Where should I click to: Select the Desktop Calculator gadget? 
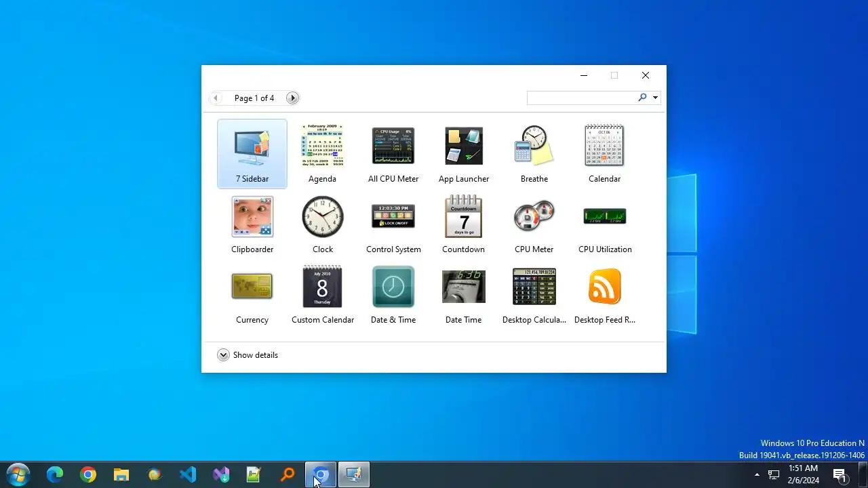[x=534, y=295]
